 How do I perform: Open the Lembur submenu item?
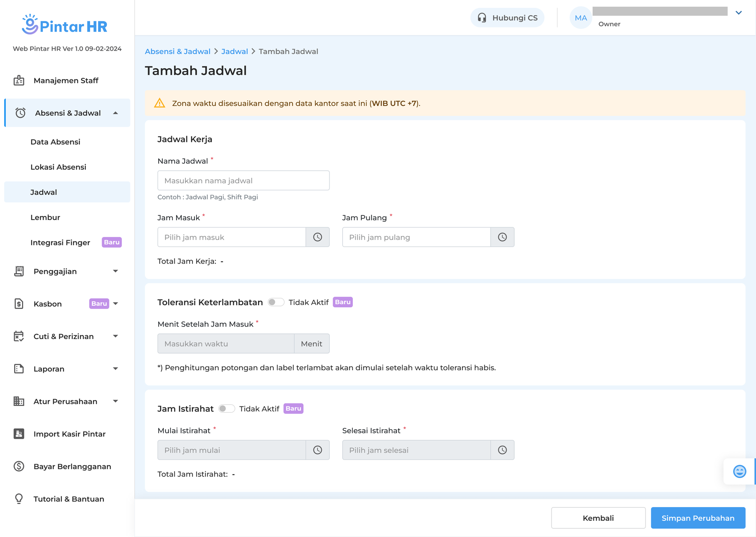pos(45,218)
